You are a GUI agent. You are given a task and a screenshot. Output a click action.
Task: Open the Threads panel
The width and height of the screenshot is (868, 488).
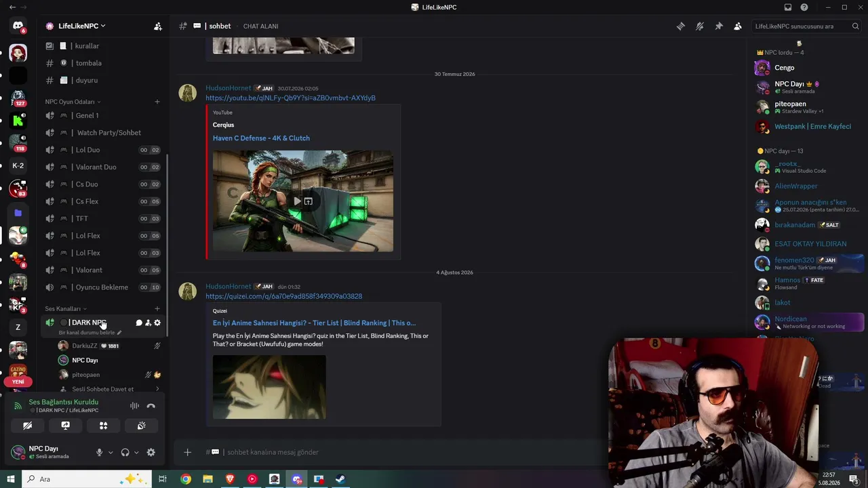[x=680, y=26]
